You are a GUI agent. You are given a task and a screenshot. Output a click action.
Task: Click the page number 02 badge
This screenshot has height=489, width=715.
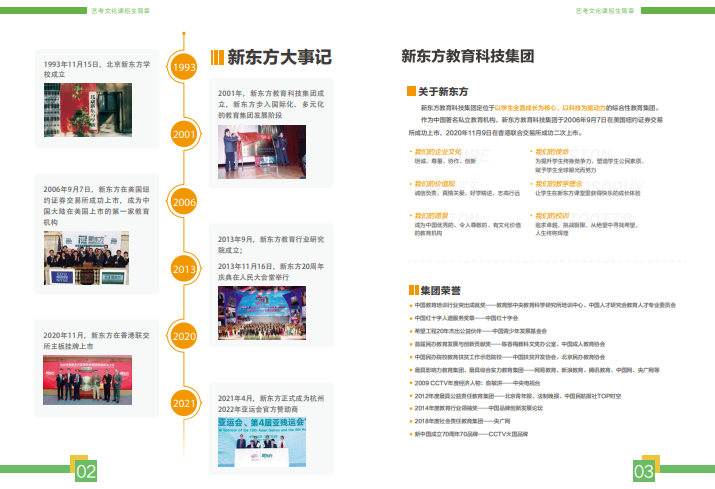pos(86,471)
